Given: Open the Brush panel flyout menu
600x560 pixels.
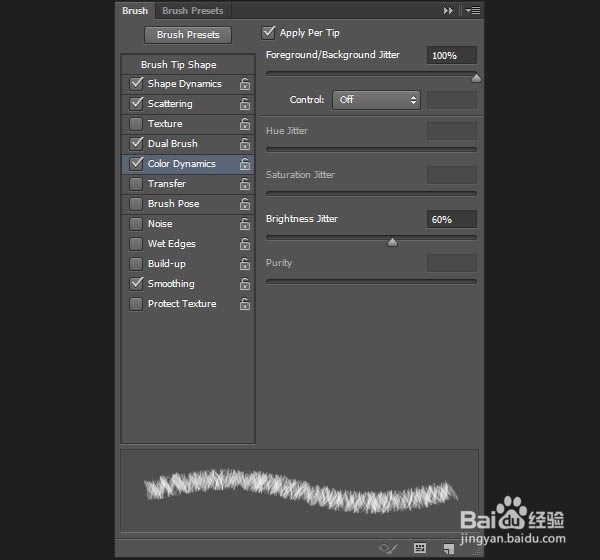Looking at the screenshot, I should 473,11.
